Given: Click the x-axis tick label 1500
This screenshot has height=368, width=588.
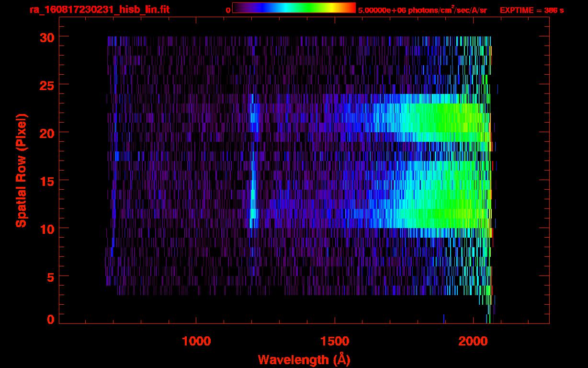Looking at the screenshot, I should point(335,341).
